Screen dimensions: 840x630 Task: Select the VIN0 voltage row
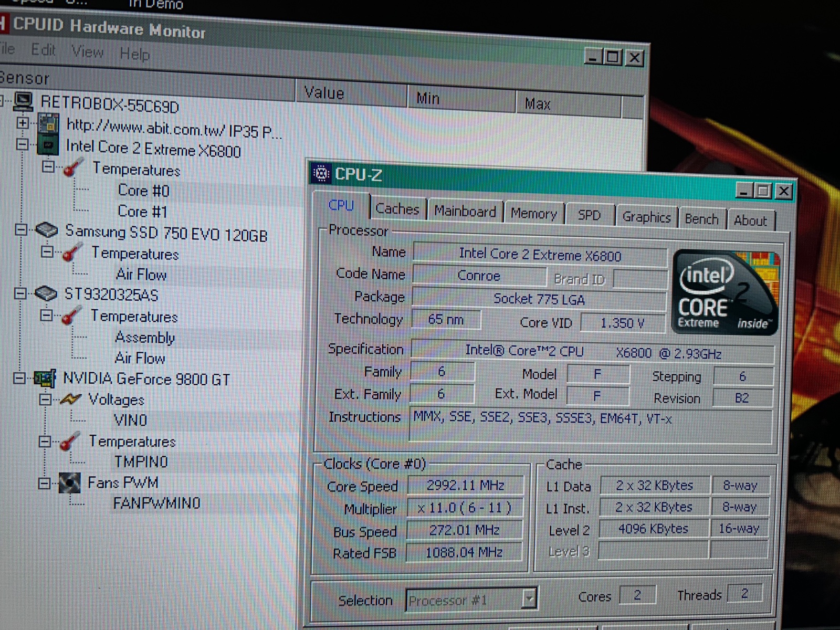(x=130, y=420)
